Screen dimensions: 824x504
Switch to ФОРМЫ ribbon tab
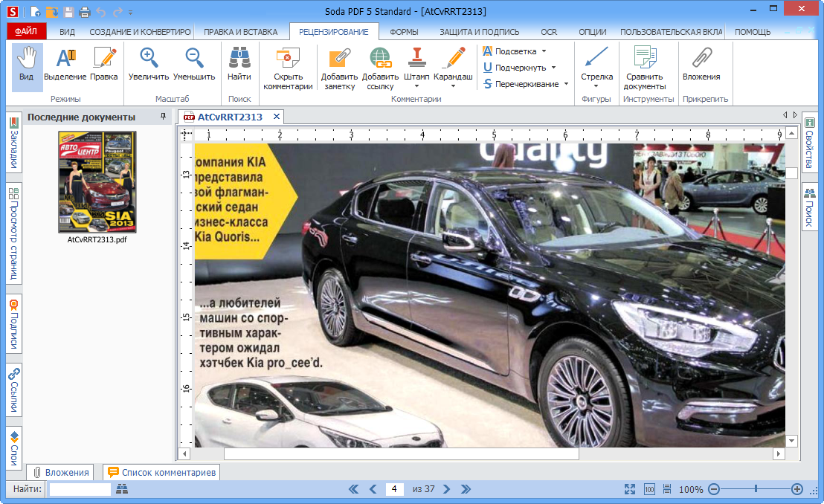[404, 32]
